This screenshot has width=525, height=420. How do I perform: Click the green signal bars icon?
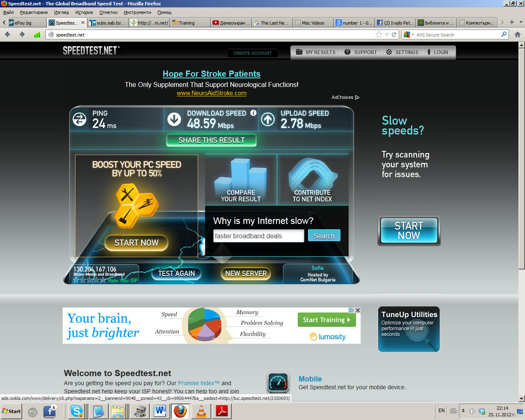[x=37, y=34]
